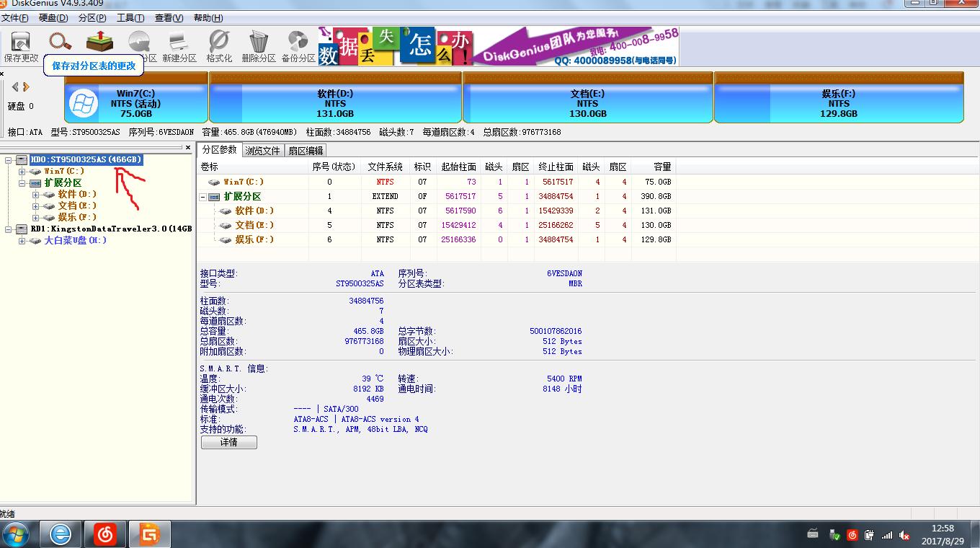Open the 帮助(H) menu

click(208, 18)
